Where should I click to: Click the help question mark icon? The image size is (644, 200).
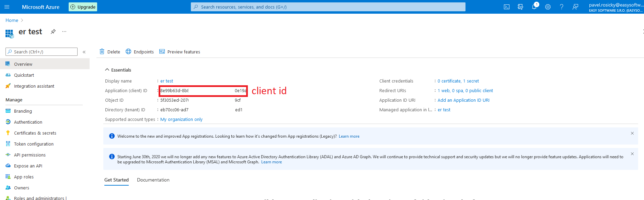tap(562, 7)
